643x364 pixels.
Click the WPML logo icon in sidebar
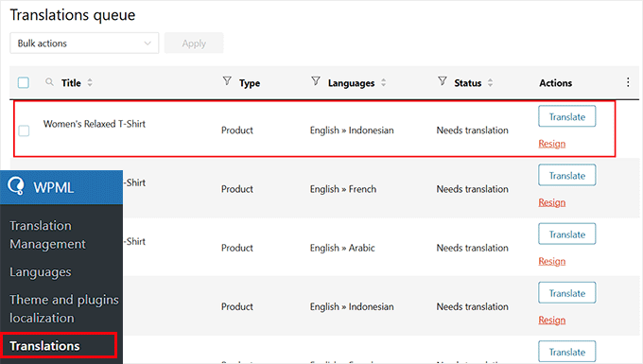[16, 186]
